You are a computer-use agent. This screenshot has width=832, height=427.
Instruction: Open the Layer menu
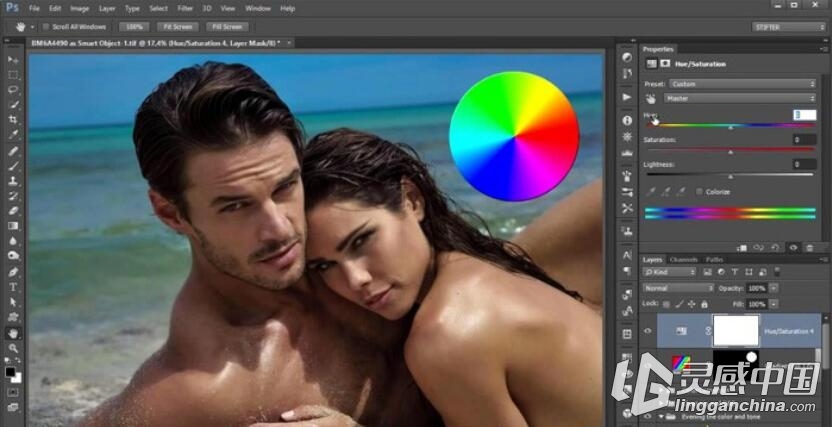[x=107, y=9]
